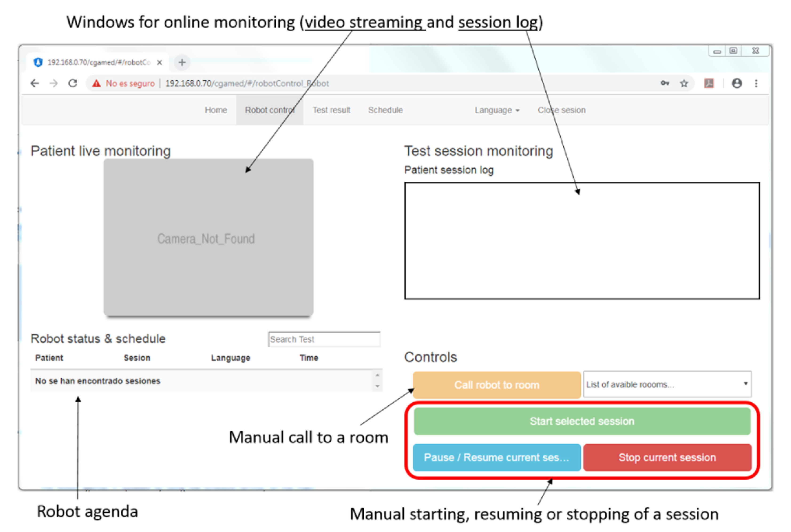Image resolution: width=791 pixels, height=532 pixels.
Task: Open the Schedule menu item
Action: coord(385,110)
